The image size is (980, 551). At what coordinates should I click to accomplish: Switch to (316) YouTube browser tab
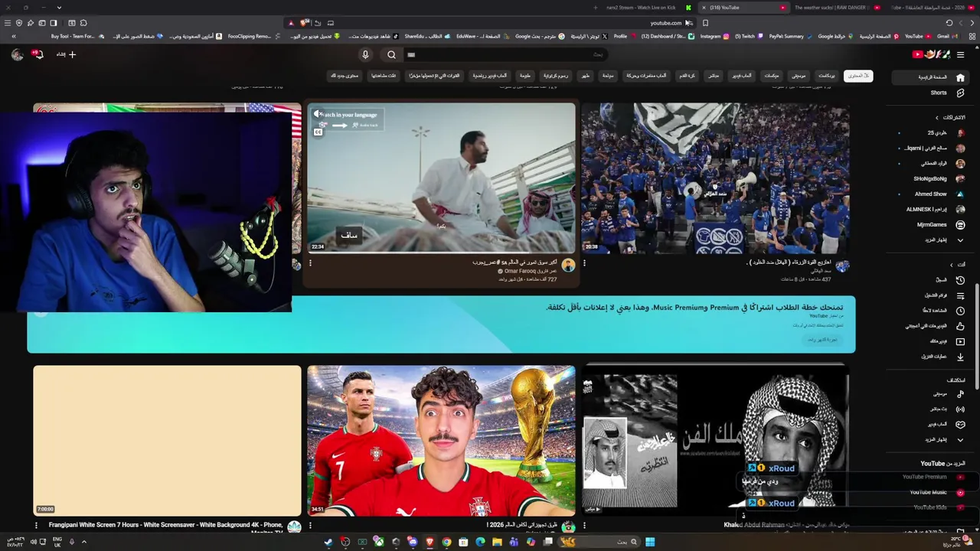click(x=744, y=8)
